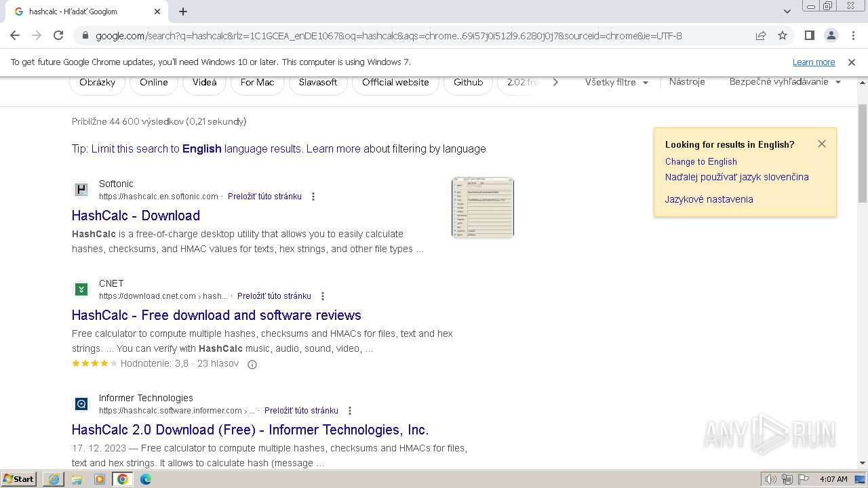868x488 pixels.
Task: Expand the Bezpečné vyhľadávanie dropdown
Action: coord(785,82)
